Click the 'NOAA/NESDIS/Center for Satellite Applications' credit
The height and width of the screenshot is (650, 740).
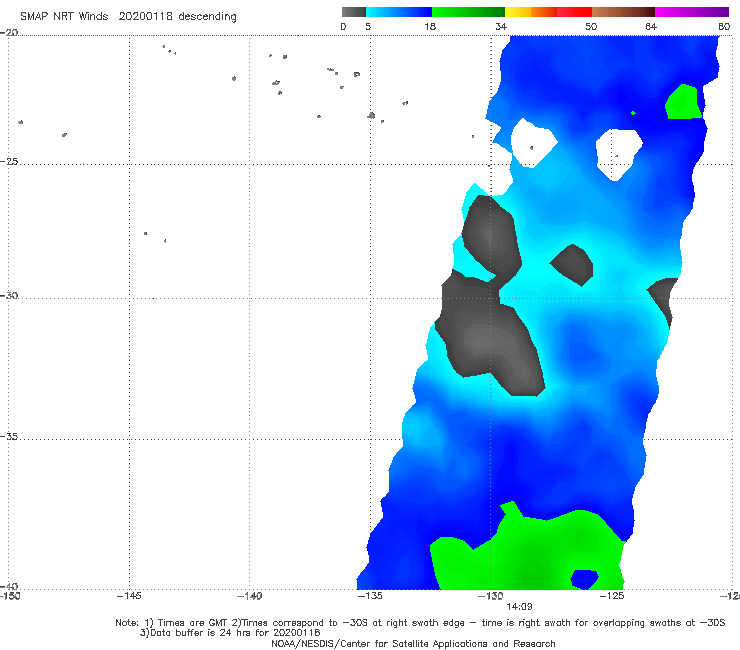point(413,643)
